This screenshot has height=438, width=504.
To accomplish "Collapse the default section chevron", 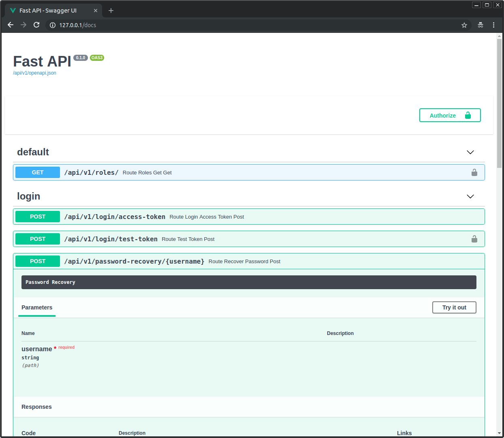I will [470, 152].
